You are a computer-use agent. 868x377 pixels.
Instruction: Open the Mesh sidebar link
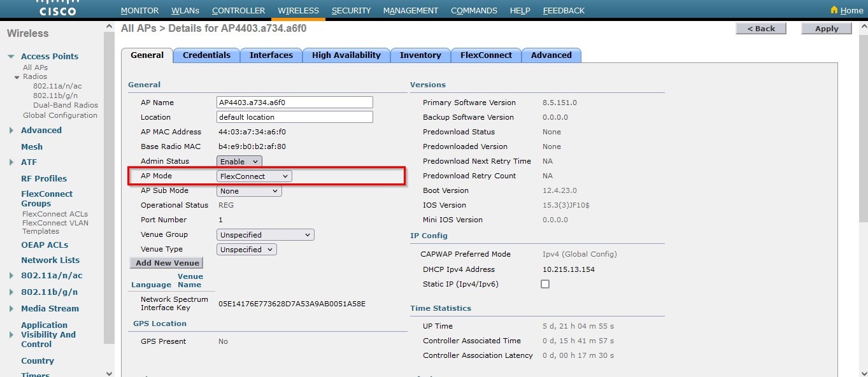32,146
